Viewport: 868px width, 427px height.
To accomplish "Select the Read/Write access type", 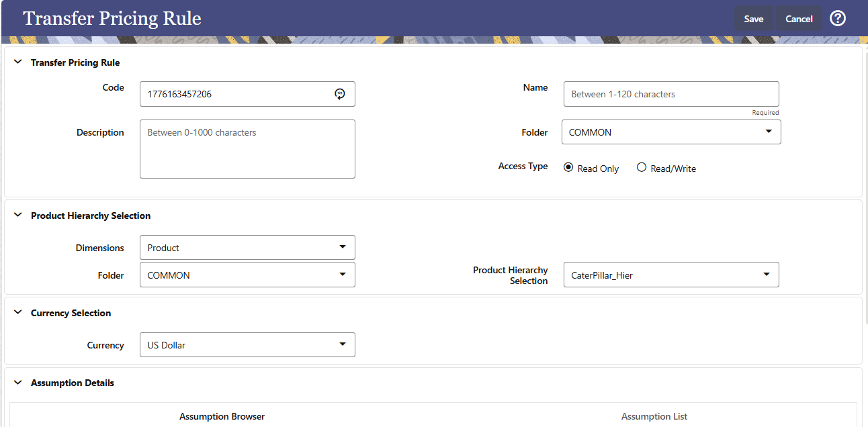I will click(642, 168).
